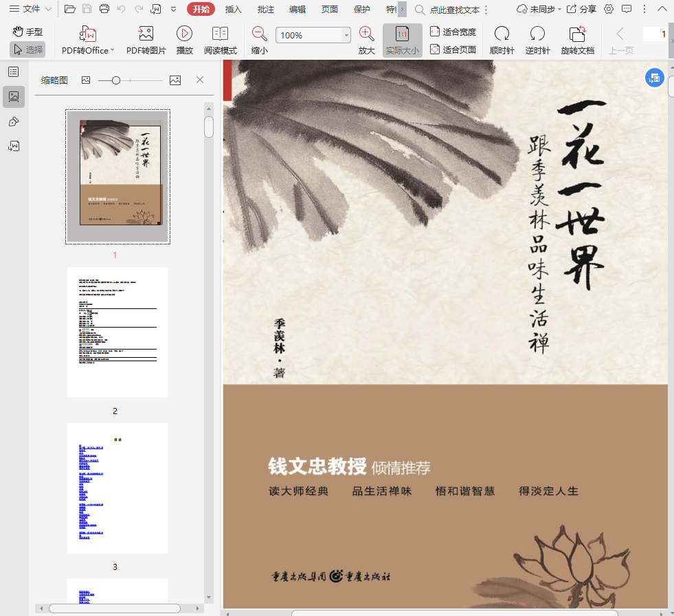The width and height of the screenshot is (674, 616).
Task: Click the 旋转文档 rotate document icon
Action: pyautogui.click(x=578, y=41)
